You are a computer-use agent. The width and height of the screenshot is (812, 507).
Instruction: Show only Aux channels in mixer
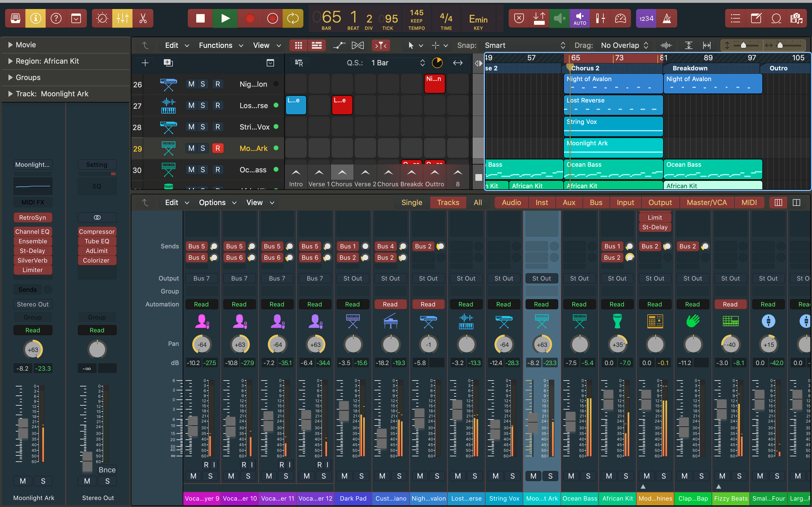pyautogui.click(x=569, y=203)
